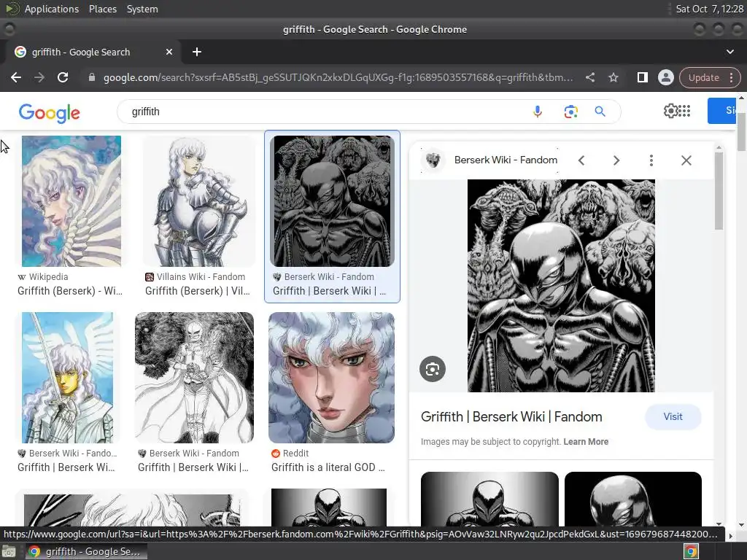Screen dimensions: 747x560
Task: Share this page using share icon
Action: coord(589,77)
